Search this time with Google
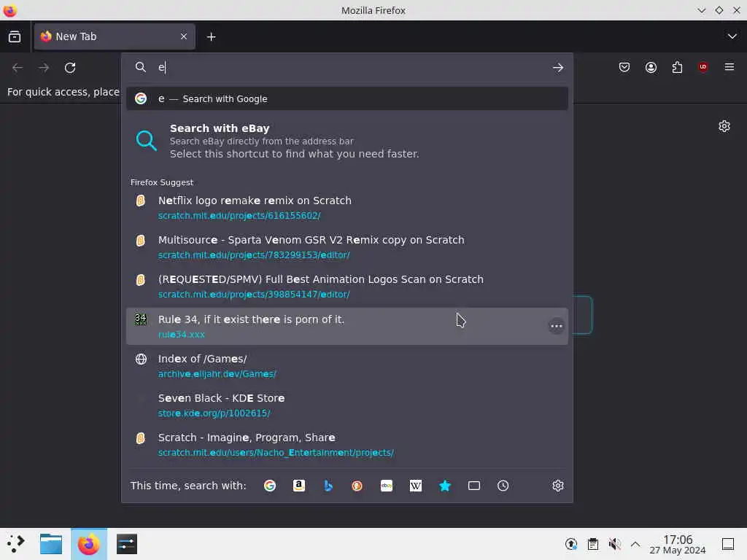 (x=270, y=486)
